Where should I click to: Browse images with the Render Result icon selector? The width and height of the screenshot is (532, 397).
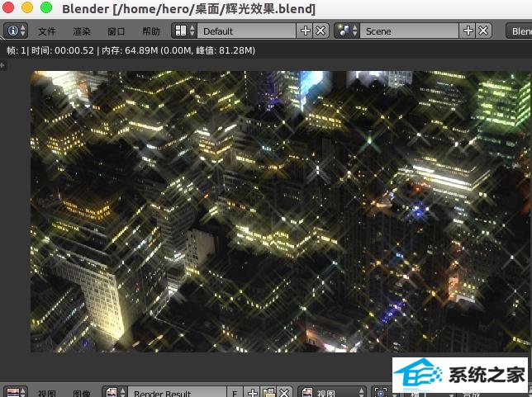pyautogui.click(x=115, y=393)
